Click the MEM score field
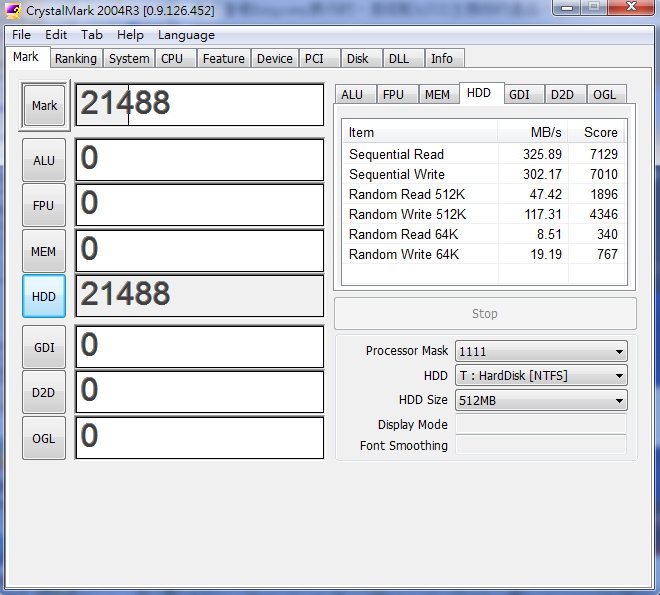 coord(200,251)
